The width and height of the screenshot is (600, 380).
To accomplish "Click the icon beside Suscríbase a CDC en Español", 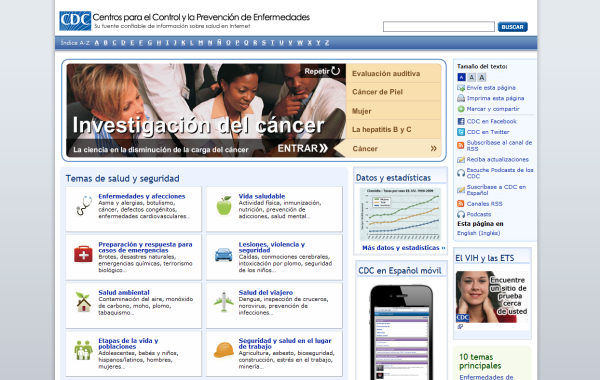I will pos(461,190).
